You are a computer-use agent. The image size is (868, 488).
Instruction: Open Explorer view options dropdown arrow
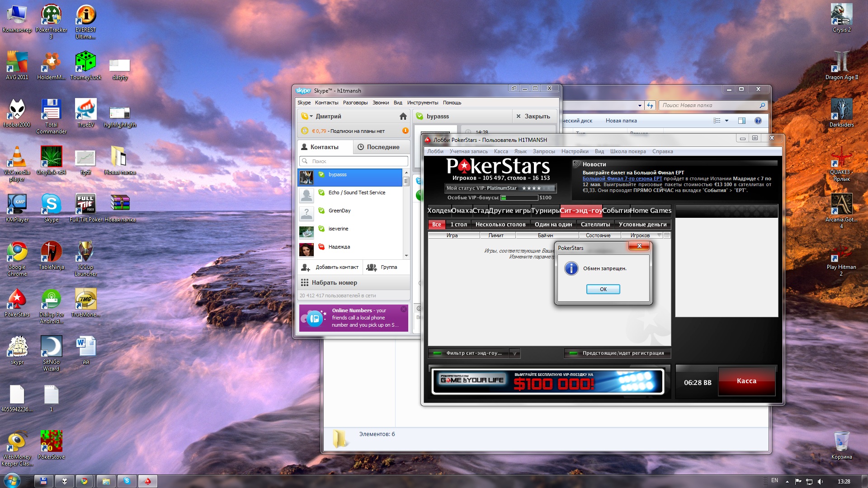726,121
